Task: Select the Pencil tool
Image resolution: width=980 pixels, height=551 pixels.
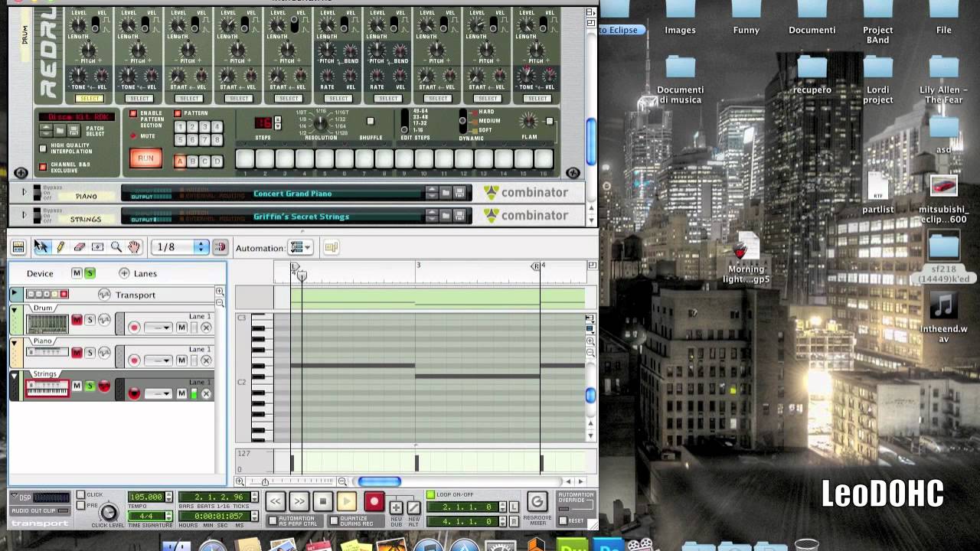Action: pyautogui.click(x=60, y=247)
